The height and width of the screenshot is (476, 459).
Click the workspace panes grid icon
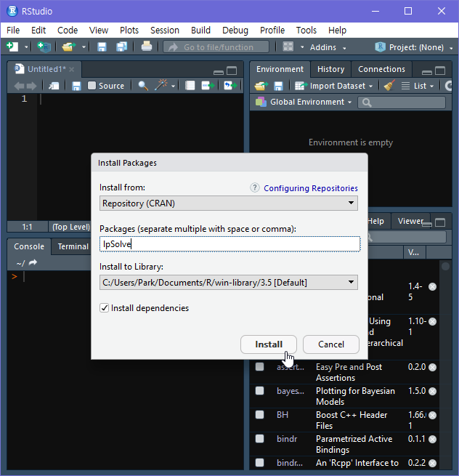point(288,47)
